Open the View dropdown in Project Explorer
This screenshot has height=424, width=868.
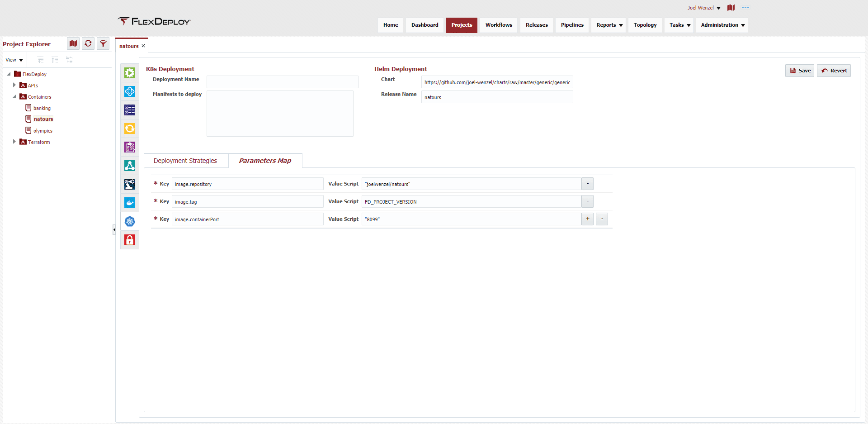pyautogui.click(x=14, y=60)
